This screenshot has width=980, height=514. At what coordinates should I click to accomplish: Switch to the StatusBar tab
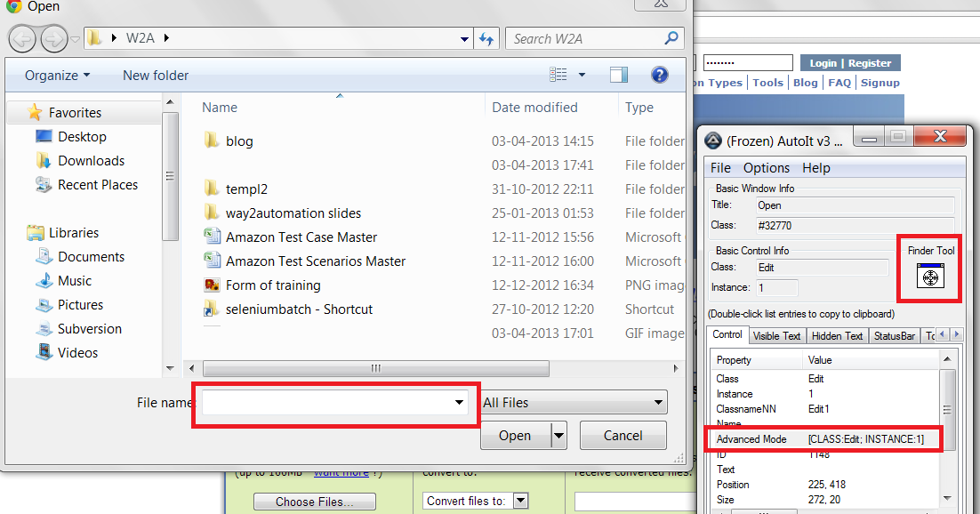(894, 335)
